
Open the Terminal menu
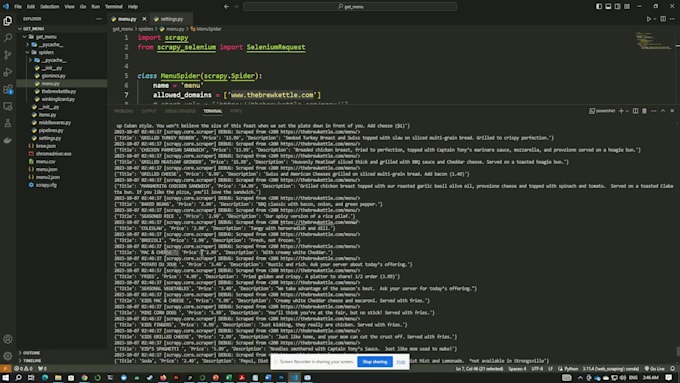[x=114, y=7]
